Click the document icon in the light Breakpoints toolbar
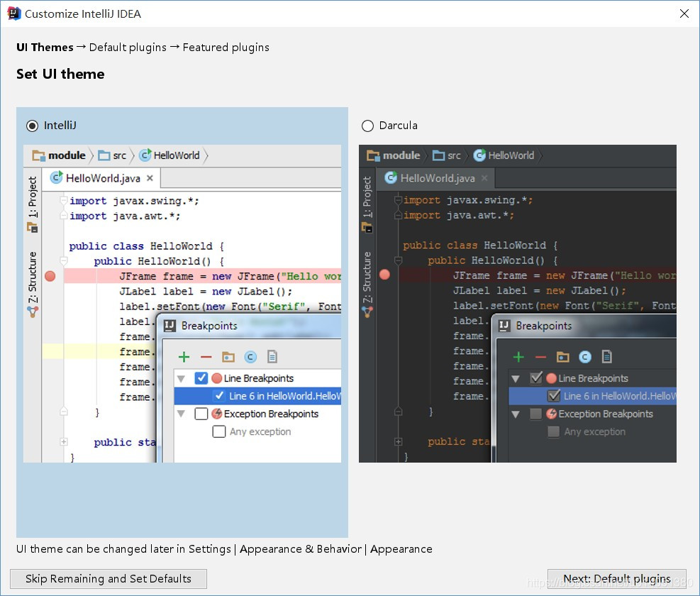 click(x=272, y=356)
